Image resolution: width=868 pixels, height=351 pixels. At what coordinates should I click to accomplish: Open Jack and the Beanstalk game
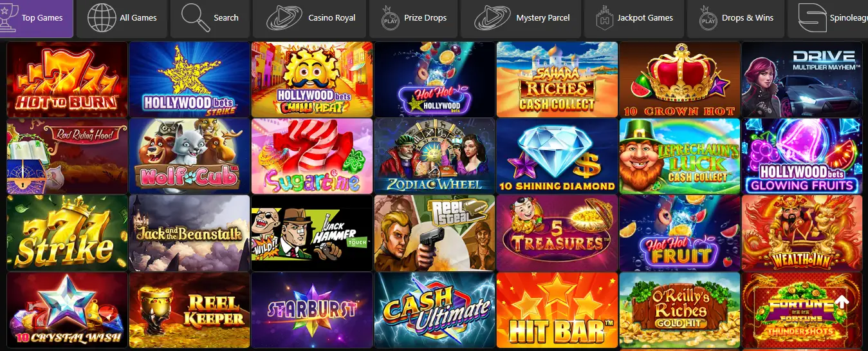click(189, 232)
